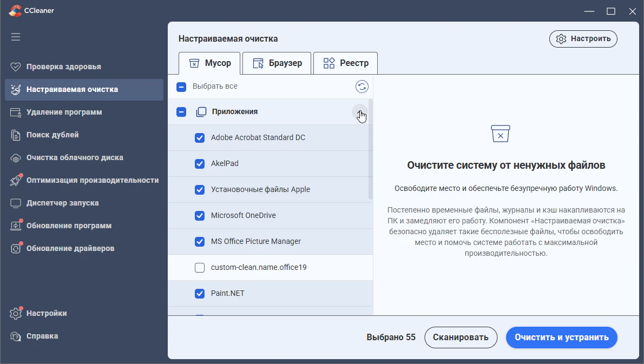This screenshot has width=644, height=364.
Task: Switch to the Браузер tab
Action: coord(277,63)
